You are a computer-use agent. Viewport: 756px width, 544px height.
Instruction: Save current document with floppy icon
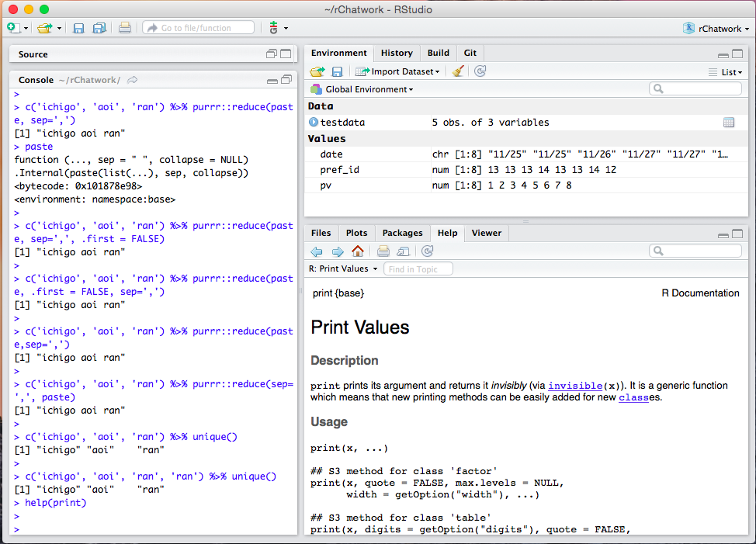pyautogui.click(x=78, y=28)
